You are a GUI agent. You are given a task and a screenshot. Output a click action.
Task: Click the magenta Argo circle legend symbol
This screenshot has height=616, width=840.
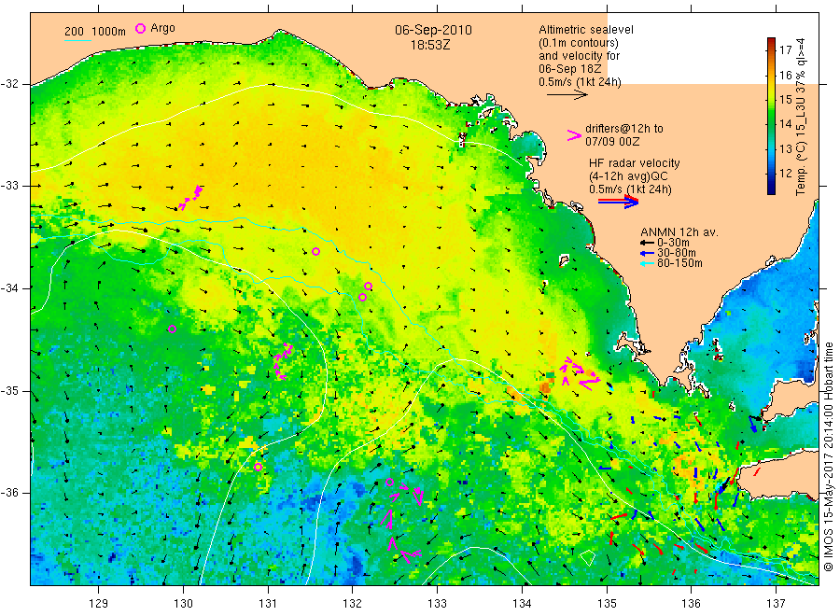[140, 28]
